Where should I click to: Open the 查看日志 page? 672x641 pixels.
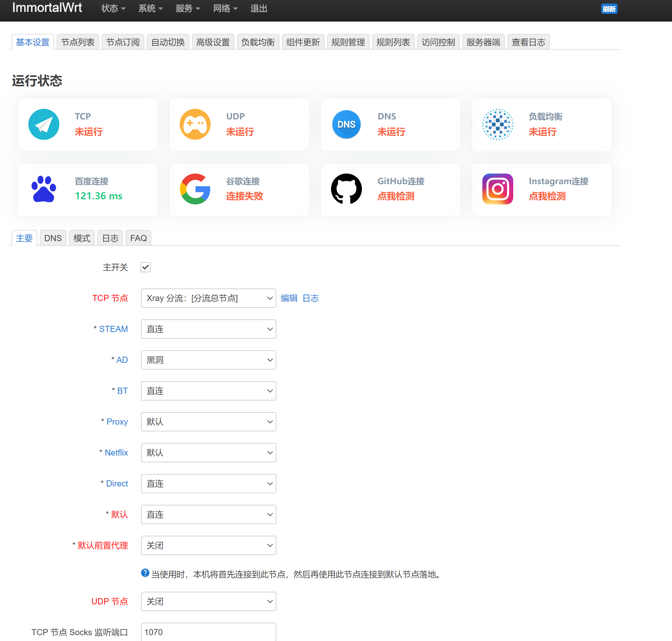point(528,42)
